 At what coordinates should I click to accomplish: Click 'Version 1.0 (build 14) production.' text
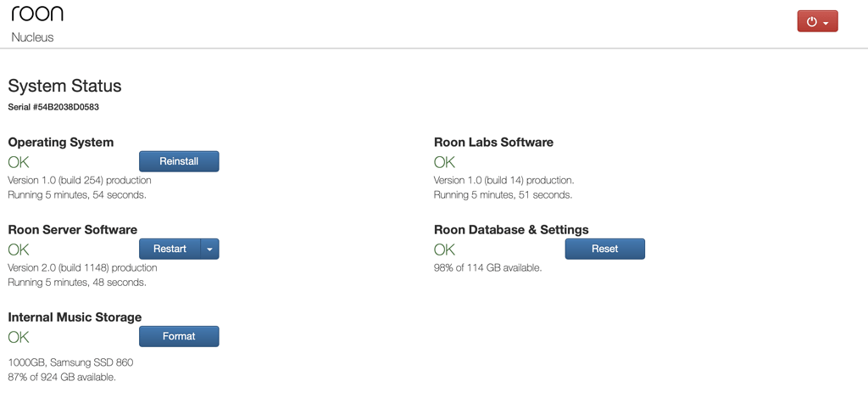[504, 180]
